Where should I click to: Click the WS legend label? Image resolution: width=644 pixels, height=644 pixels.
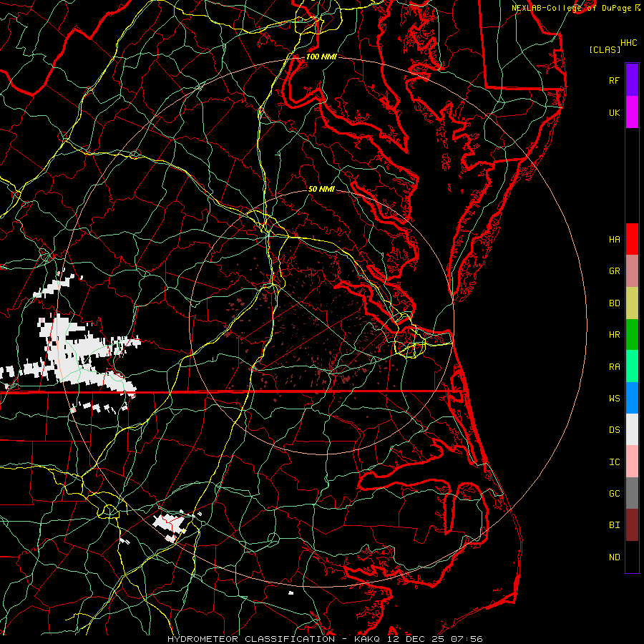click(614, 399)
